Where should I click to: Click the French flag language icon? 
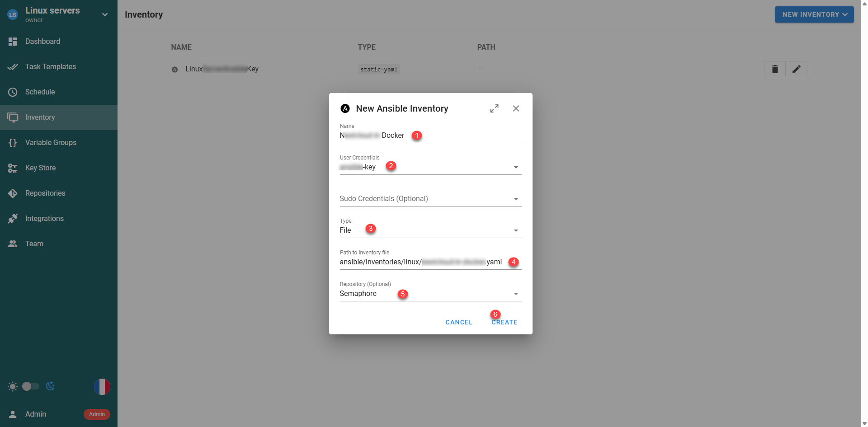click(102, 387)
